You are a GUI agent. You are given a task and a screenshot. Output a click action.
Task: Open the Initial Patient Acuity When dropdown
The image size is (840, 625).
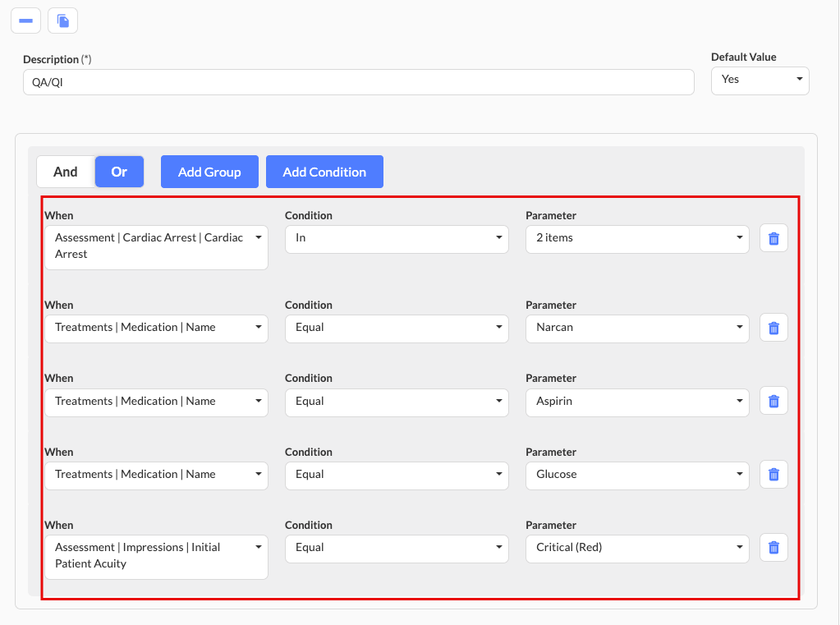(x=156, y=556)
